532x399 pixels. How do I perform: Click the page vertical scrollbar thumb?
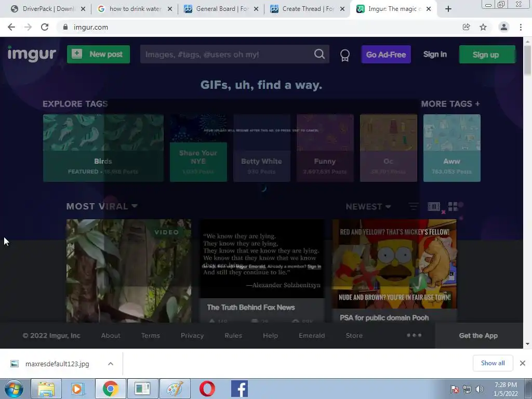528,60
